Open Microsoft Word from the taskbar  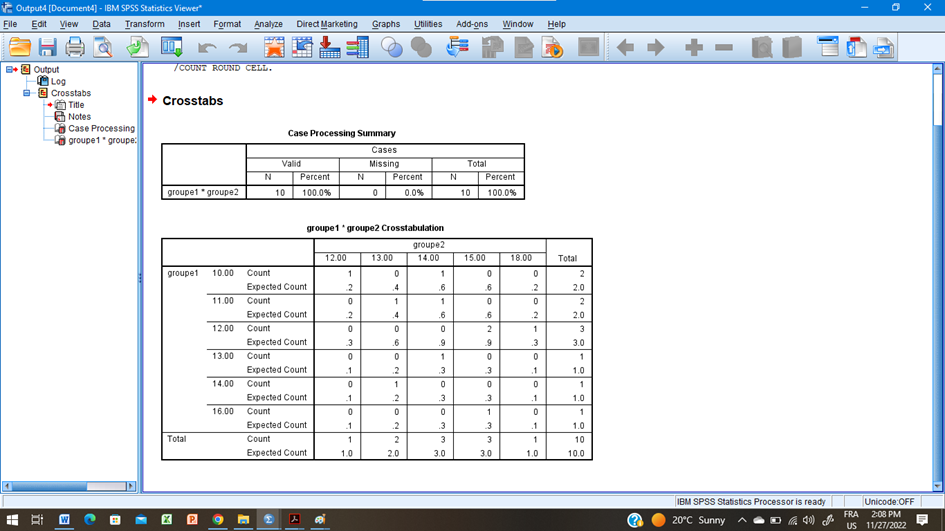pyautogui.click(x=64, y=520)
